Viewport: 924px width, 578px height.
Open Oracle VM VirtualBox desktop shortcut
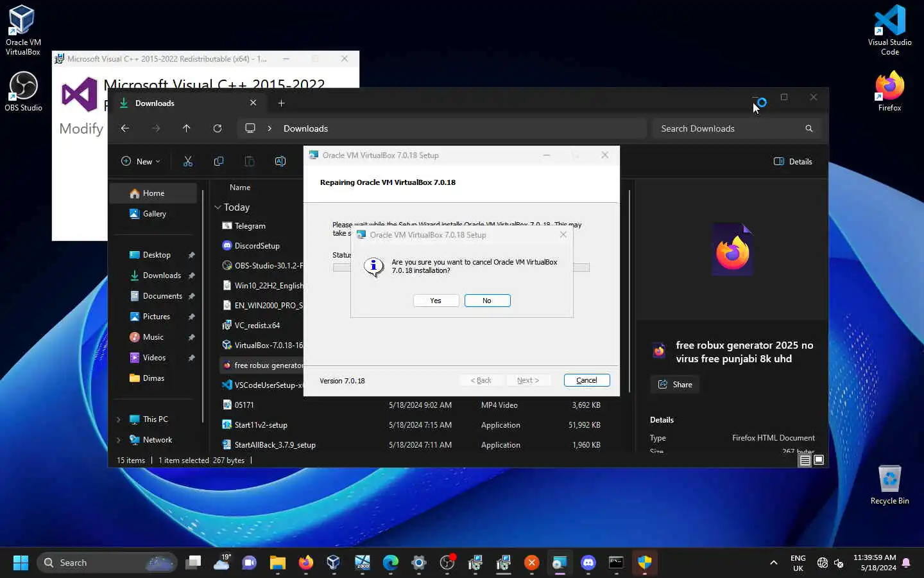click(x=22, y=30)
